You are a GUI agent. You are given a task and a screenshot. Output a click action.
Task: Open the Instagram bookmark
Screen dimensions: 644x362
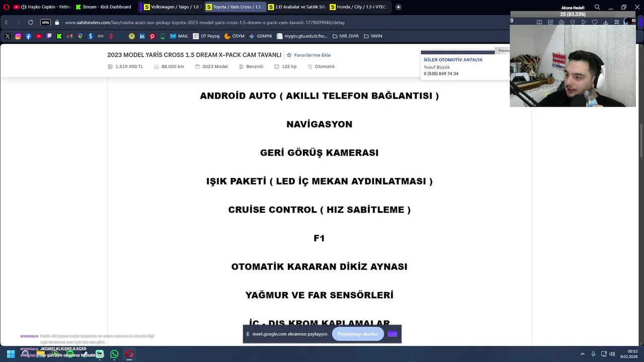click(x=18, y=36)
